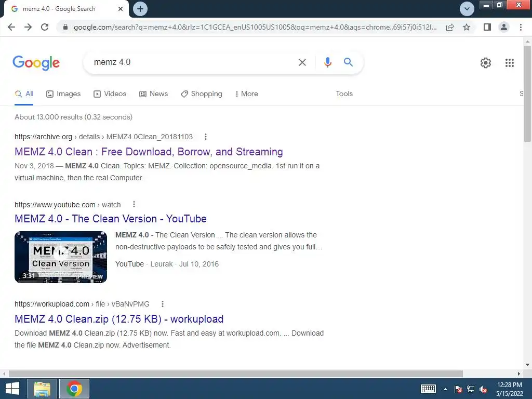Open Google search settings gear
Screen dimensions: 532x399
pos(486,63)
